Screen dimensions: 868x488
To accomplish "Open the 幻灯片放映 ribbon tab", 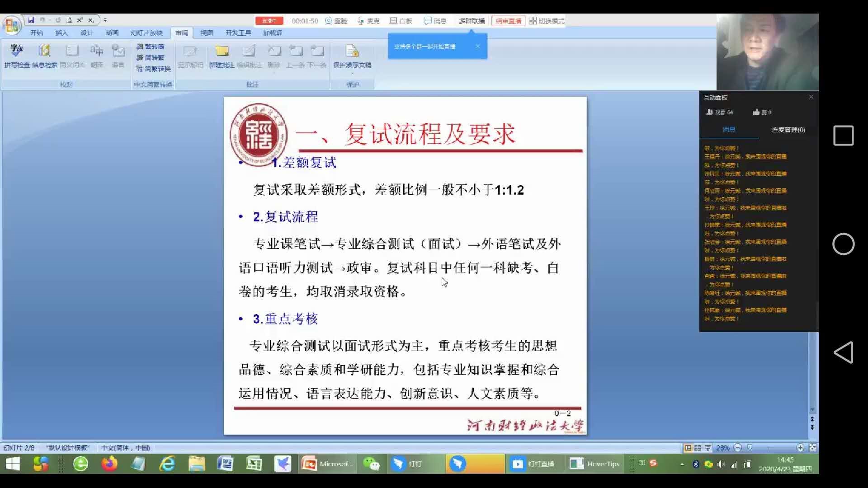I will 146,33.
